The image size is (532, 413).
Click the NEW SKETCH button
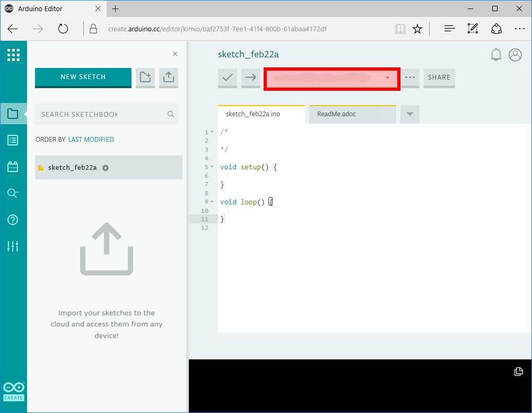pos(83,78)
